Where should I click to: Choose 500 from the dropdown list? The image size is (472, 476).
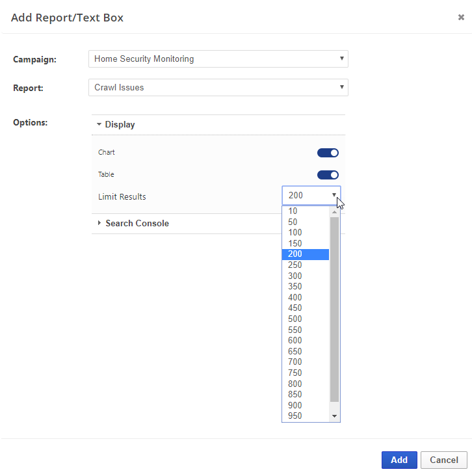tap(295, 319)
